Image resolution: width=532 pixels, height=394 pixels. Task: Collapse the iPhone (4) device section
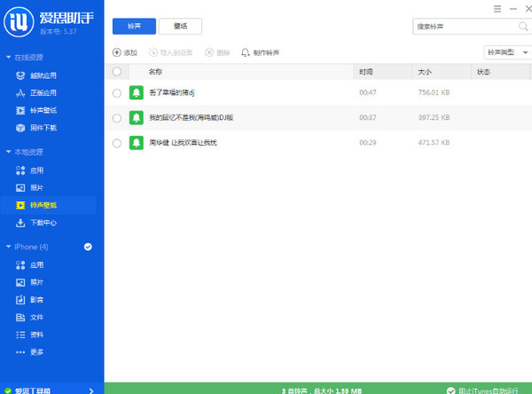8,247
